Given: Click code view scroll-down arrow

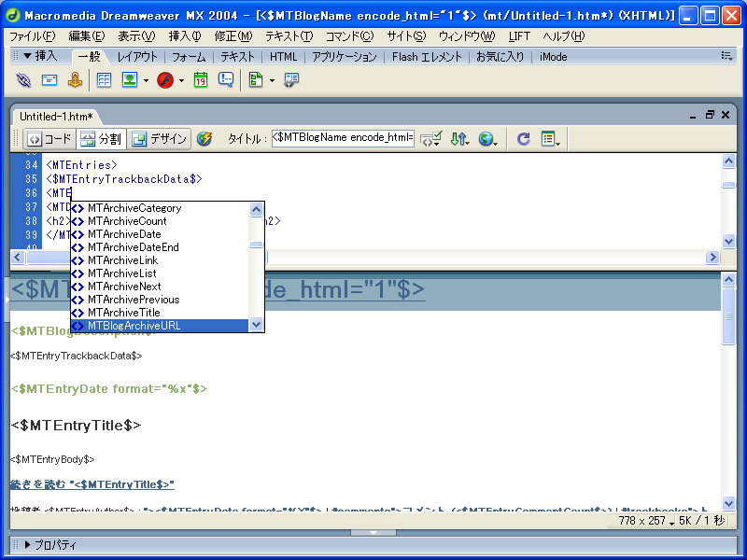Looking at the screenshot, I should [x=728, y=241].
